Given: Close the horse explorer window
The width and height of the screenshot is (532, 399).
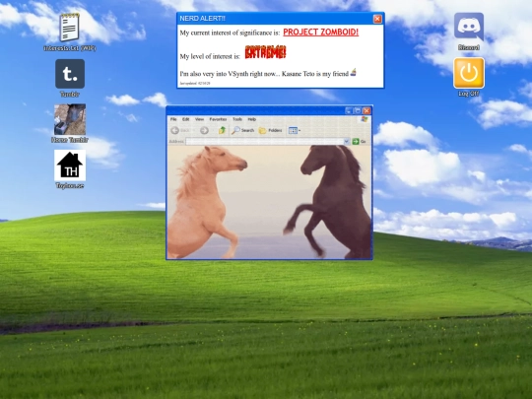Looking at the screenshot, I should click(366, 110).
